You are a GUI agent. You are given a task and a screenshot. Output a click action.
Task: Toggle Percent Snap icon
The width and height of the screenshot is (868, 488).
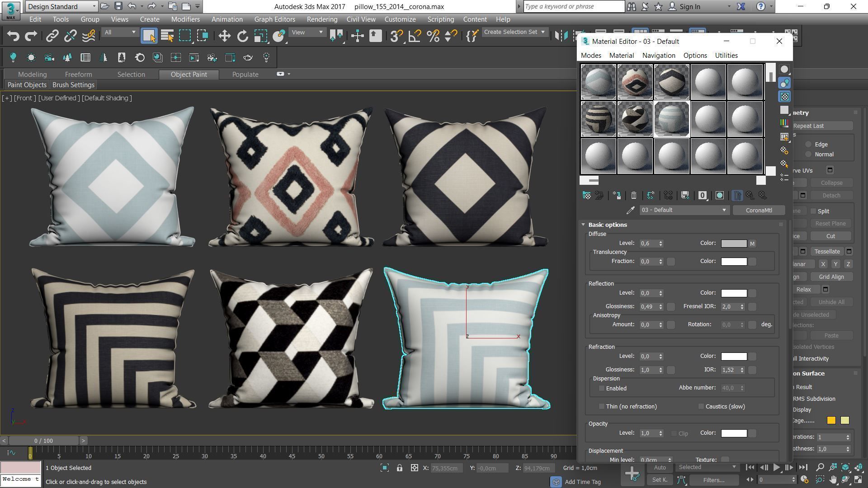pos(433,36)
